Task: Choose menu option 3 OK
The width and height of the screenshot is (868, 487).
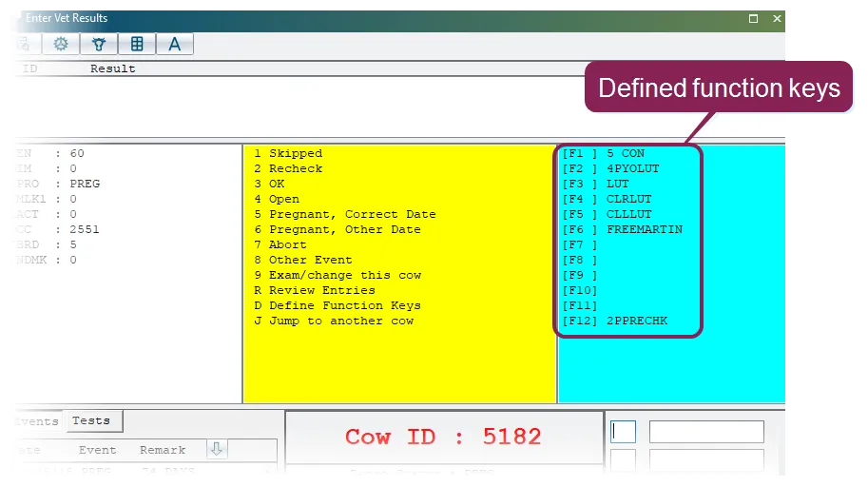Action: (x=269, y=184)
